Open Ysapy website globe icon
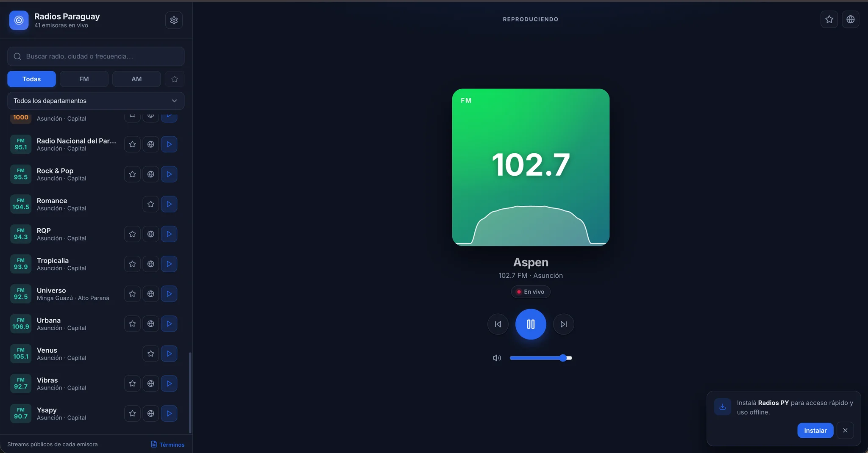This screenshot has height=453, width=868. (x=150, y=414)
